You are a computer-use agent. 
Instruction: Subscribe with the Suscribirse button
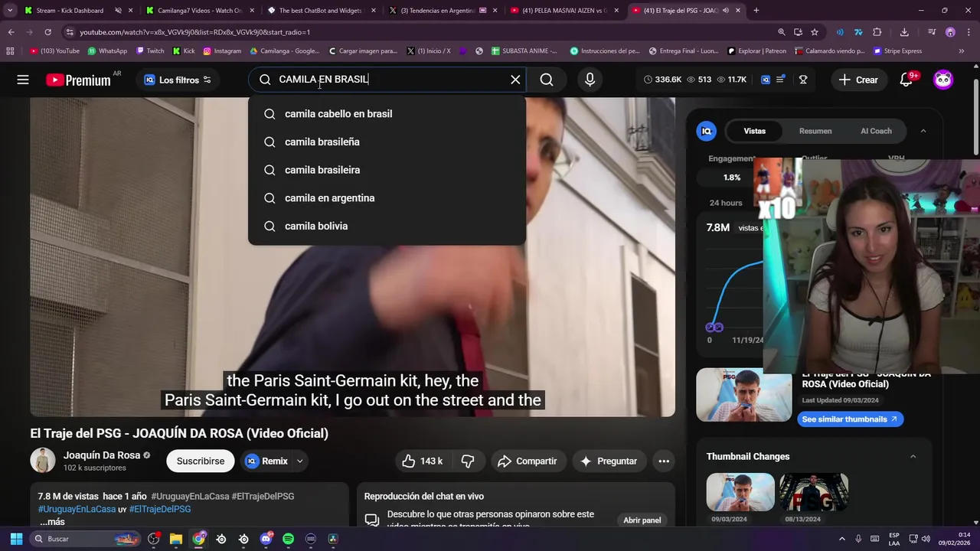201,461
